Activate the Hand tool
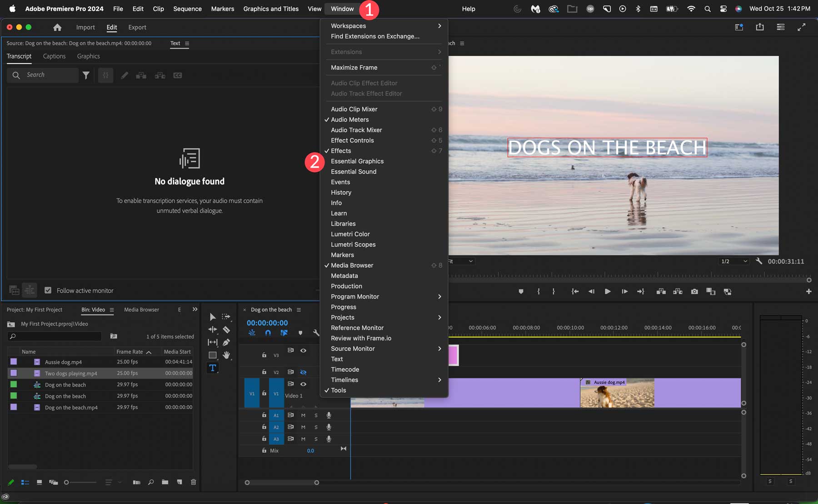Screen dimensions: 818x504 tap(226, 355)
